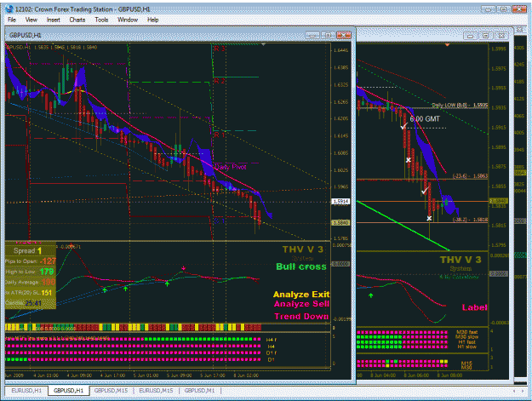Select the R 2 resistance label
532x401 pixels.
tap(219, 81)
